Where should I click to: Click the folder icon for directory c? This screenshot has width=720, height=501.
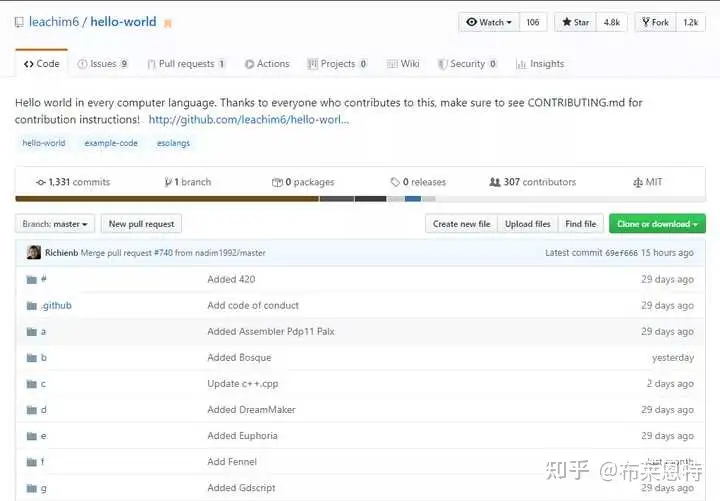[32, 384]
